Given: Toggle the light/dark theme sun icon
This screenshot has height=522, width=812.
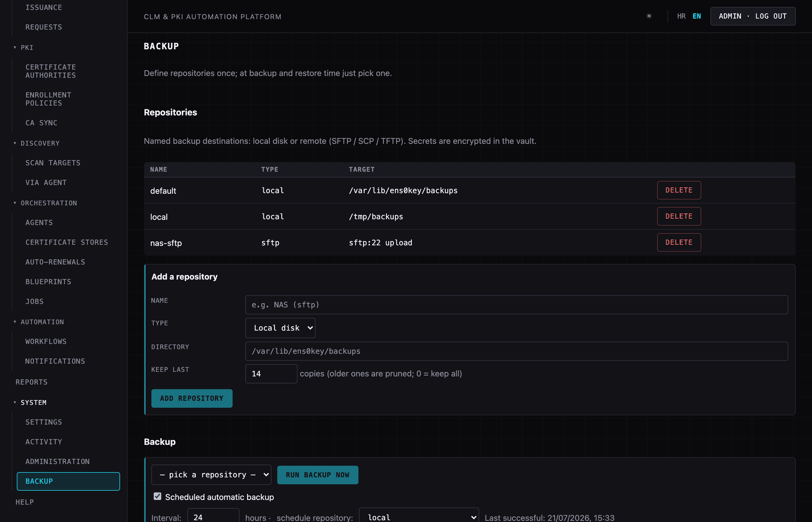Looking at the screenshot, I should pyautogui.click(x=649, y=16).
